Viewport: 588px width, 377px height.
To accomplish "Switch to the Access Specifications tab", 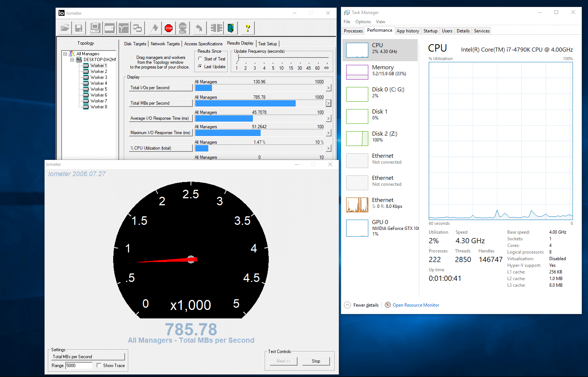I will [x=203, y=44].
